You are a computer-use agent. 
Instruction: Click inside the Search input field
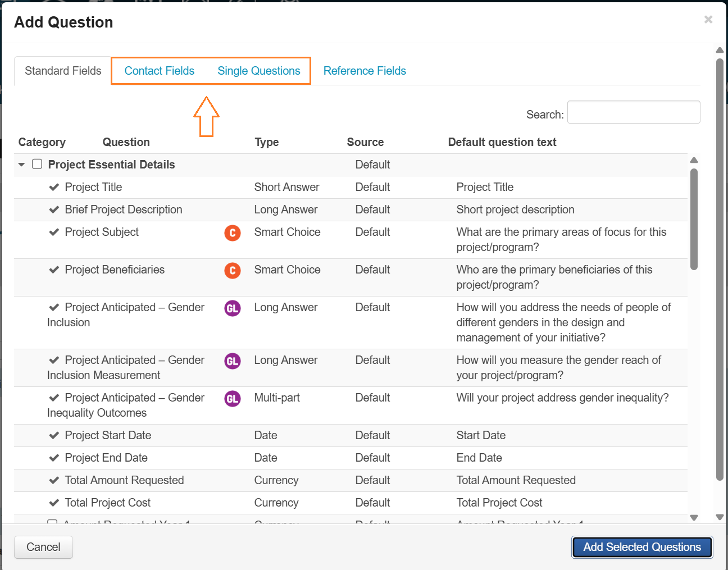point(633,112)
